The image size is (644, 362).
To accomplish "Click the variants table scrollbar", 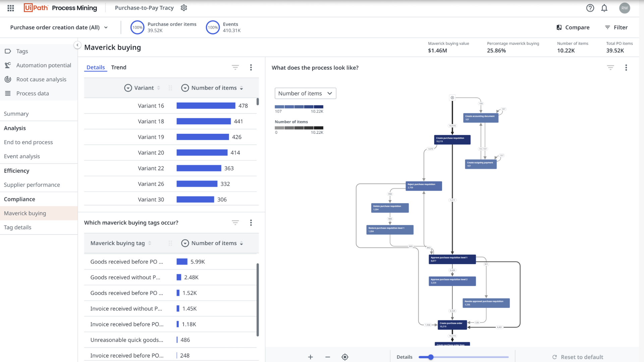I will [x=258, y=102].
